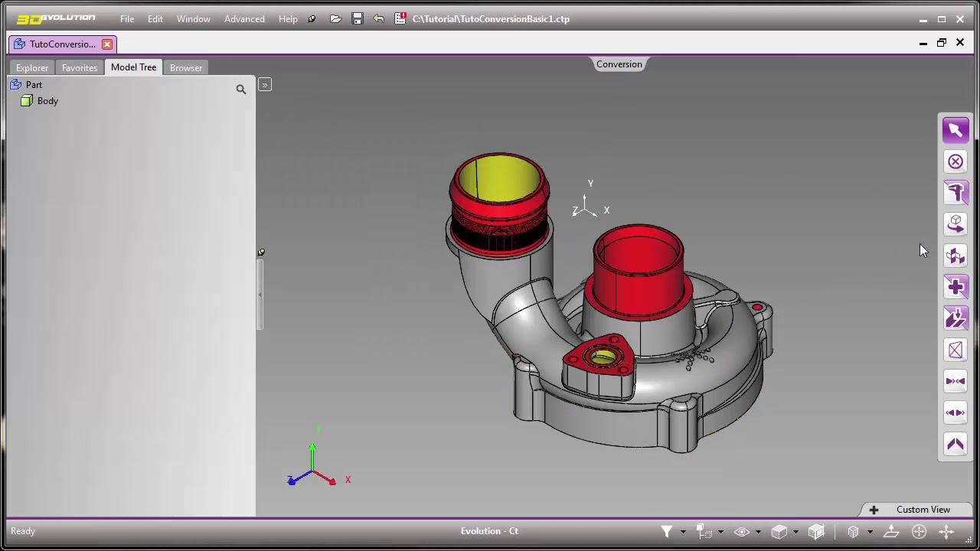Click the floppy disk save icon
The height and width of the screenshot is (551, 980).
(x=357, y=19)
